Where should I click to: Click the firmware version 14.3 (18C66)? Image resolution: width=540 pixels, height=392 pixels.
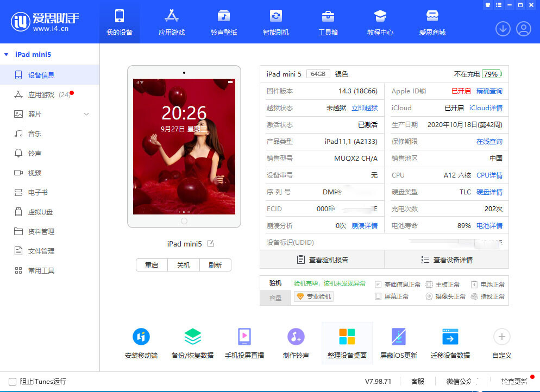pyautogui.click(x=358, y=91)
